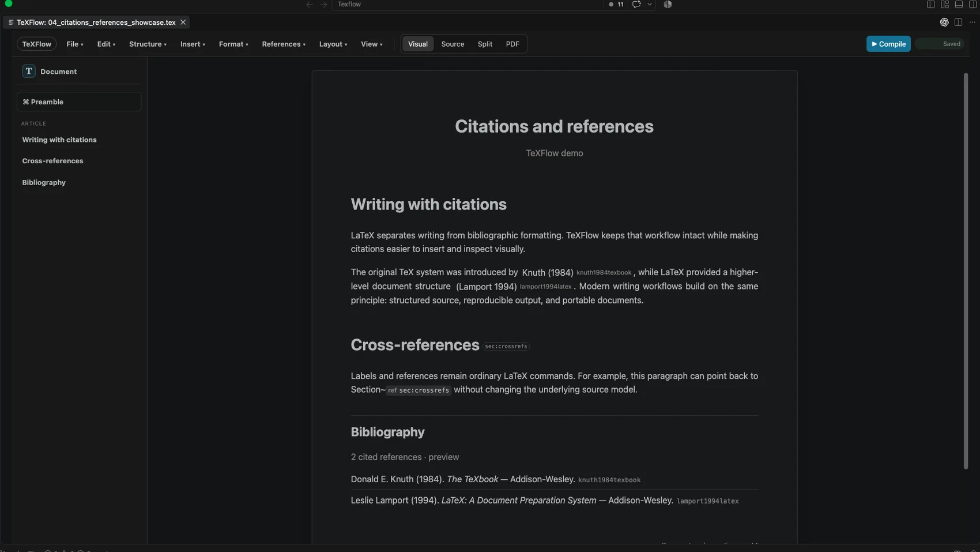
Task: Click the 2 cited references preview text
Action: click(405, 457)
